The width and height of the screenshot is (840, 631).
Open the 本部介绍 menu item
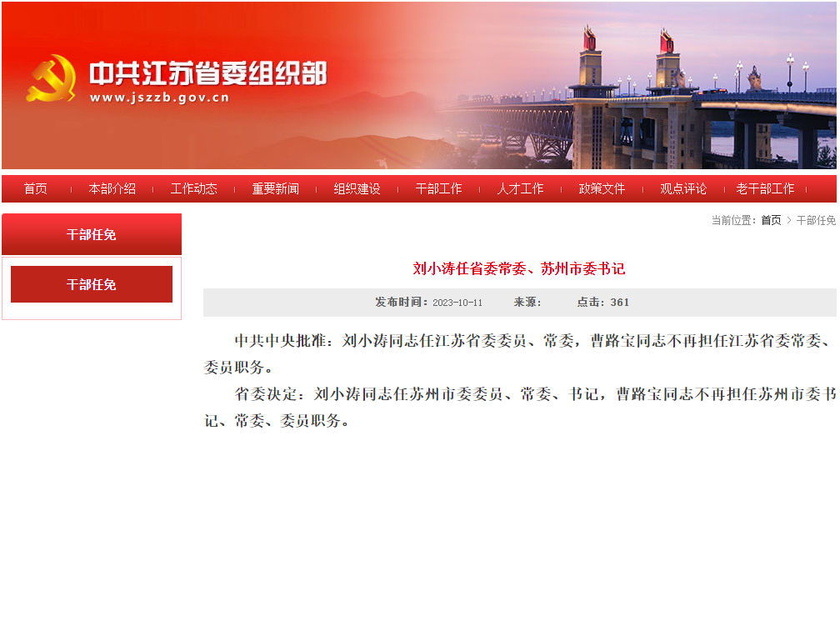tap(112, 188)
